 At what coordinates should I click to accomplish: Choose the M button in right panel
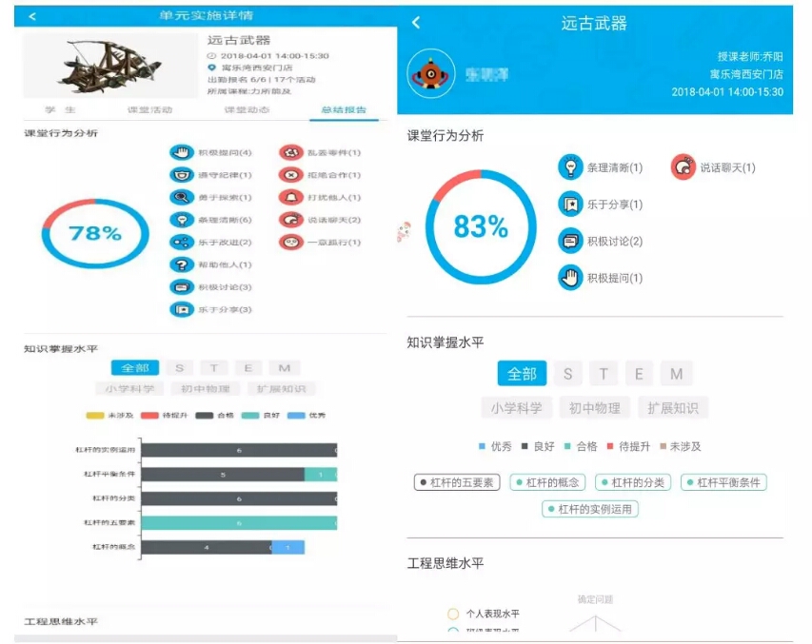(x=676, y=374)
